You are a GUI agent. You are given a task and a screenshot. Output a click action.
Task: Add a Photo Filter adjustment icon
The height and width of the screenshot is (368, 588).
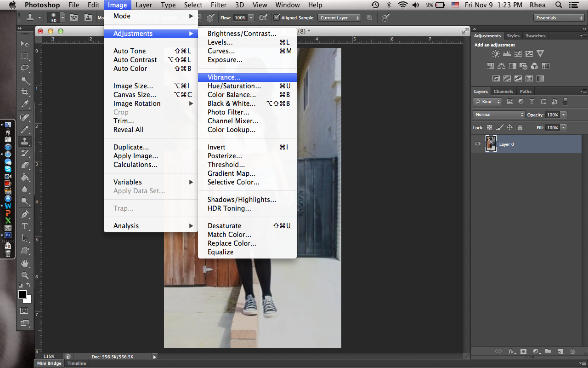coord(523,66)
